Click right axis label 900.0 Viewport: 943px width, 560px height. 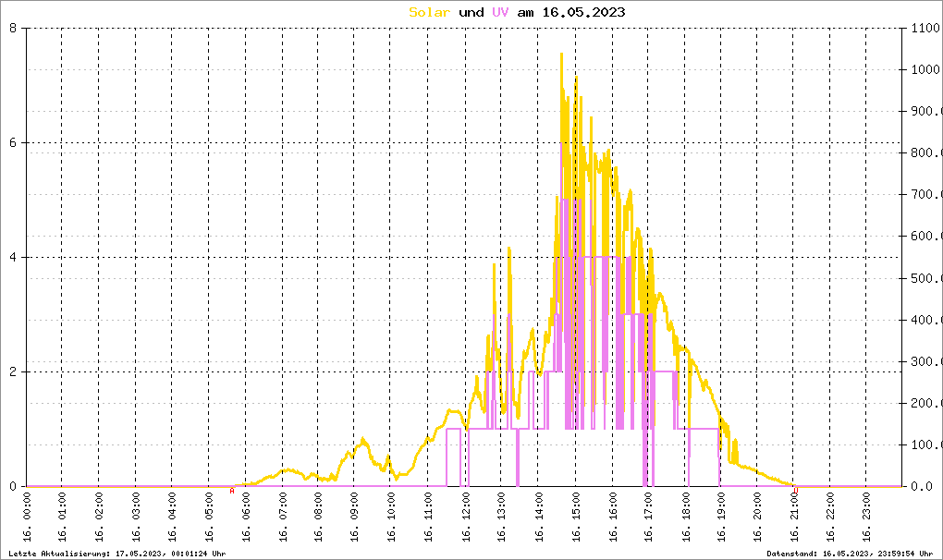926,111
